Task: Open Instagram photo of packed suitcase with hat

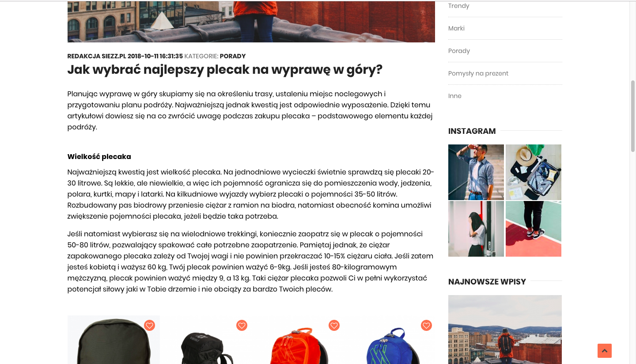Action: 534,172
